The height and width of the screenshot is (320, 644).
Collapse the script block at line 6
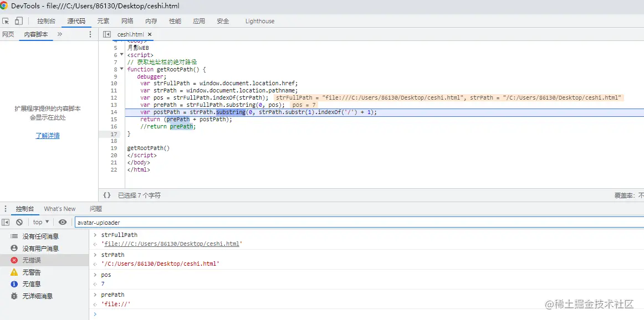click(121, 55)
